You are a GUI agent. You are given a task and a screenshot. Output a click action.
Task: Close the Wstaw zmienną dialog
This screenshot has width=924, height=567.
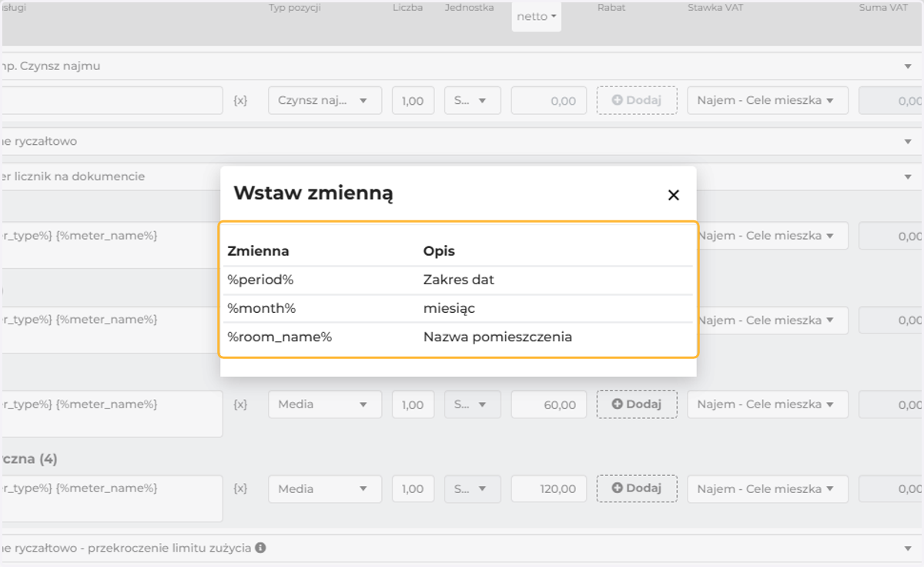click(673, 195)
